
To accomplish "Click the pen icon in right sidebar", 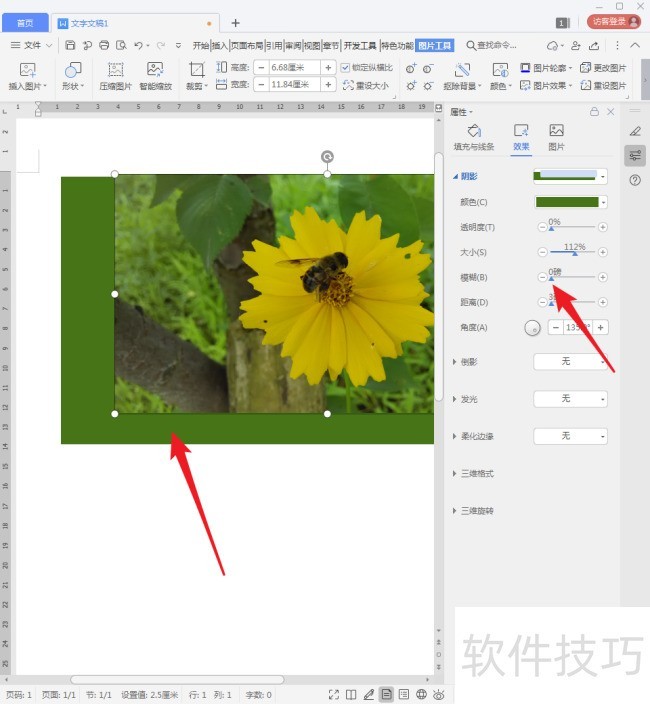I will tap(635, 131).
